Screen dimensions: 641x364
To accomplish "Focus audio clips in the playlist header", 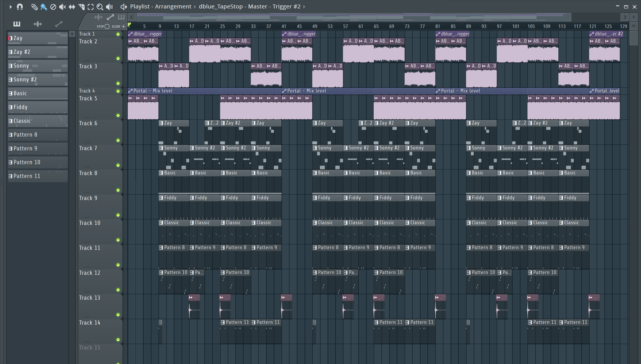I will (98, 17).
